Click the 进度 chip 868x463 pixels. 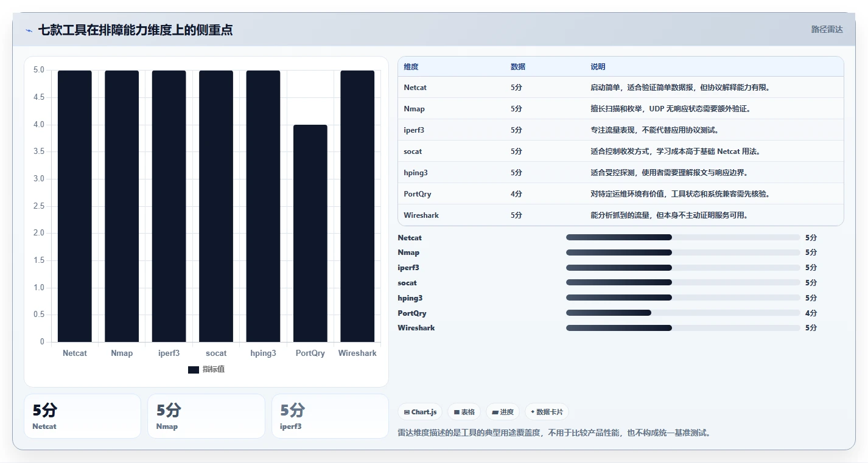click(x=503, y=412)
